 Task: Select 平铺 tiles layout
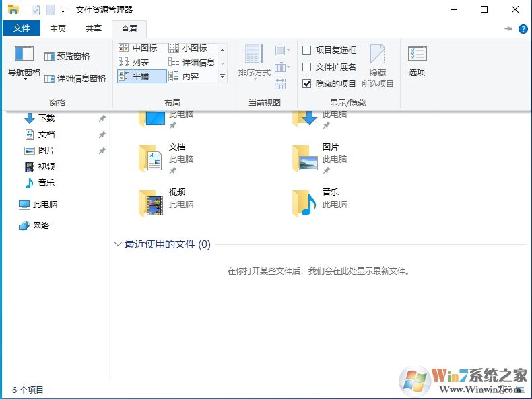point(142,76)
